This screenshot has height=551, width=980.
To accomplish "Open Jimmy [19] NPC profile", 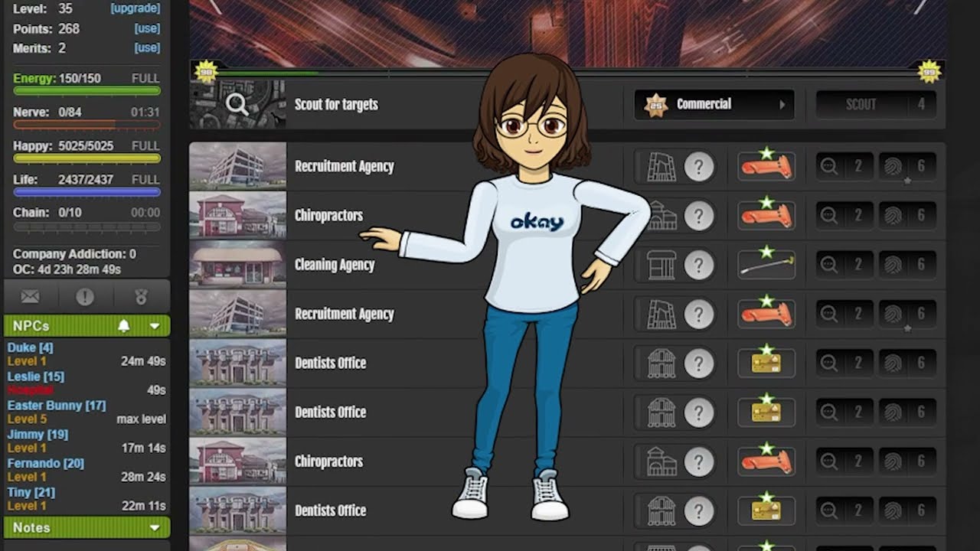I will click(x=38, y=435).
